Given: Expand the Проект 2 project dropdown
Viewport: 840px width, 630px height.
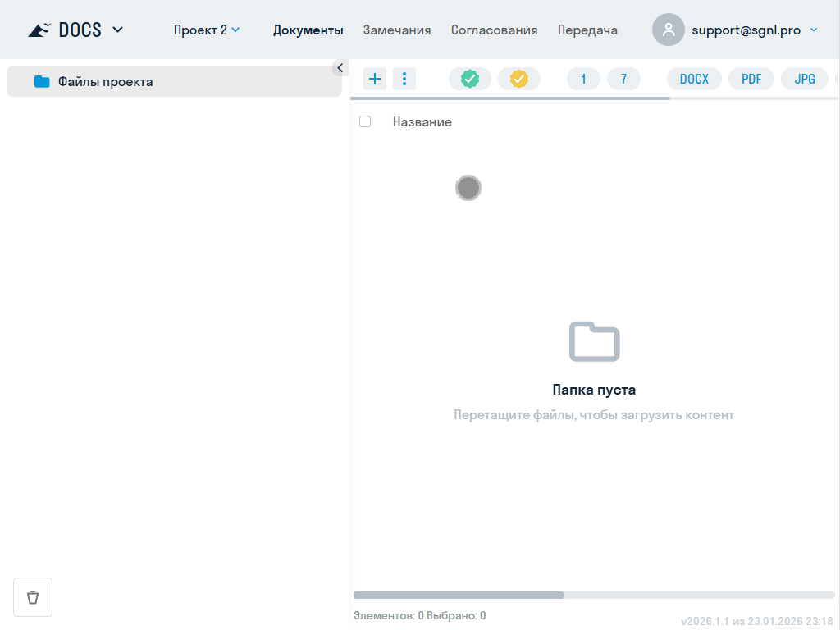Looking at the screenshot, I should (x=207, y=30).
